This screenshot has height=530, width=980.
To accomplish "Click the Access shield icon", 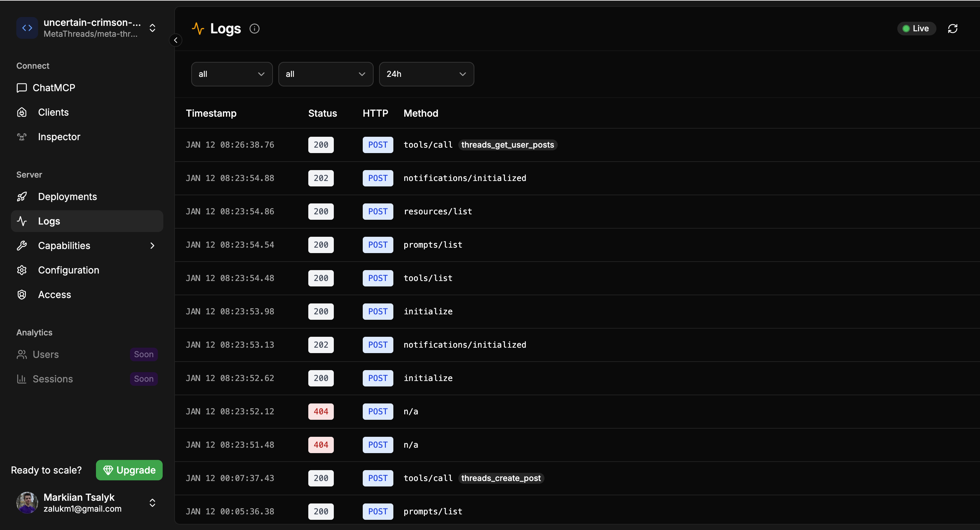I will tap(22, 295).
